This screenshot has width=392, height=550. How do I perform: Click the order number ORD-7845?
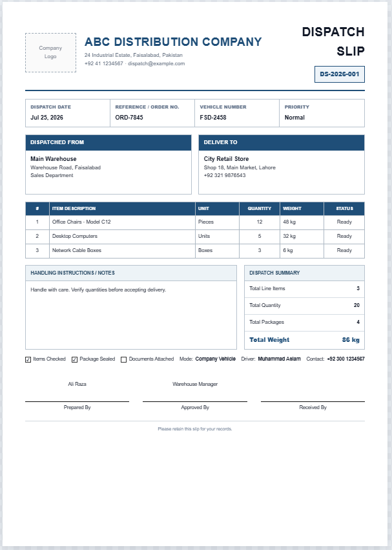[129, 118]
